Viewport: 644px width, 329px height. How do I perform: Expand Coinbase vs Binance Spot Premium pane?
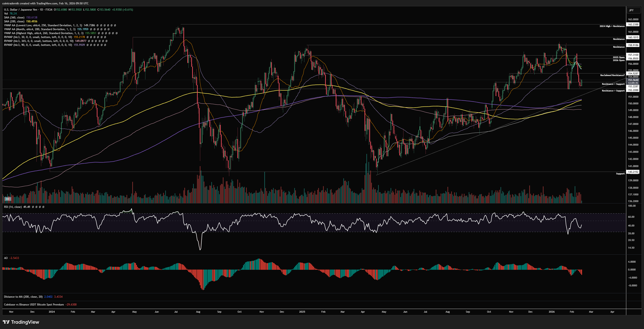(x=34, y=305)
